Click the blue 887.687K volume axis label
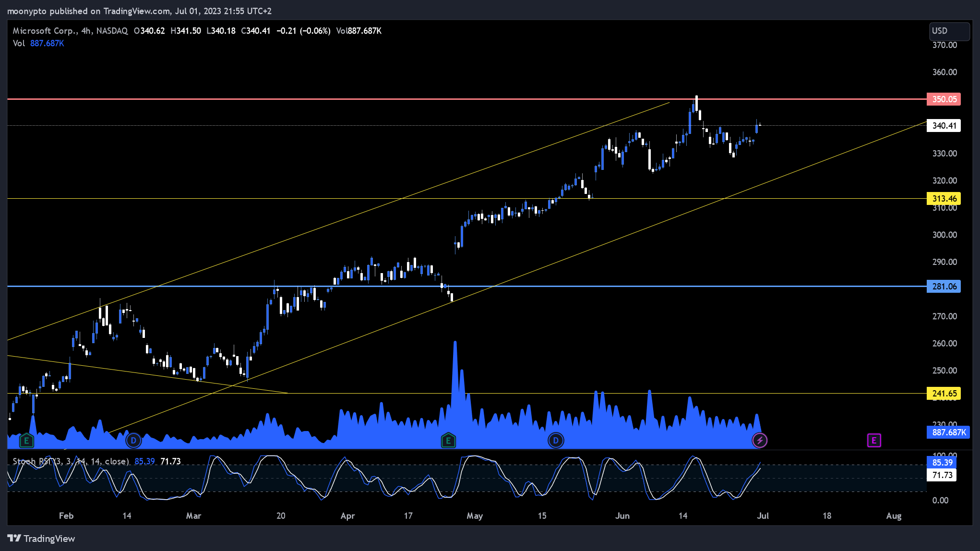The width and height of the screenshot is (980, 551). pyautogui.click(x=948, y=432)
